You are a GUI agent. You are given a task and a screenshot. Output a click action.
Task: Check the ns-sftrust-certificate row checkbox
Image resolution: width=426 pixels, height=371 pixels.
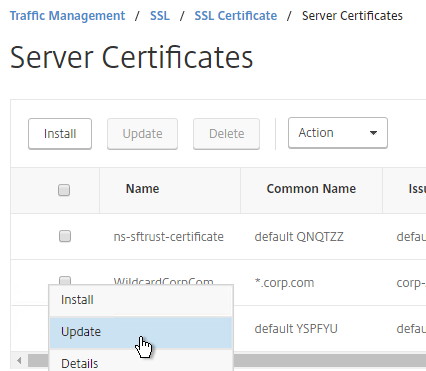click(x=65, y=236)
